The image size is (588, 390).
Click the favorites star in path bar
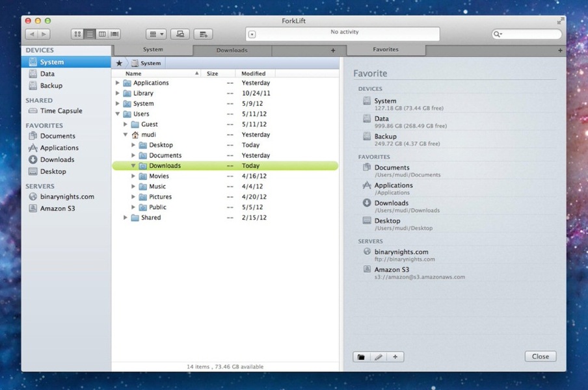[119, 63]
